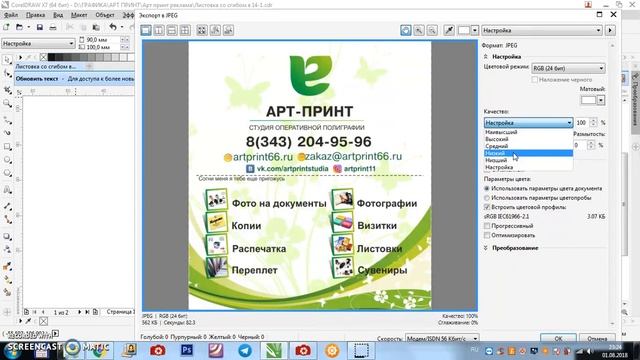Viewport: 640px width, 360px height.
Task: Open the export preset dropdown at top right
Action: tap(542, 30)
